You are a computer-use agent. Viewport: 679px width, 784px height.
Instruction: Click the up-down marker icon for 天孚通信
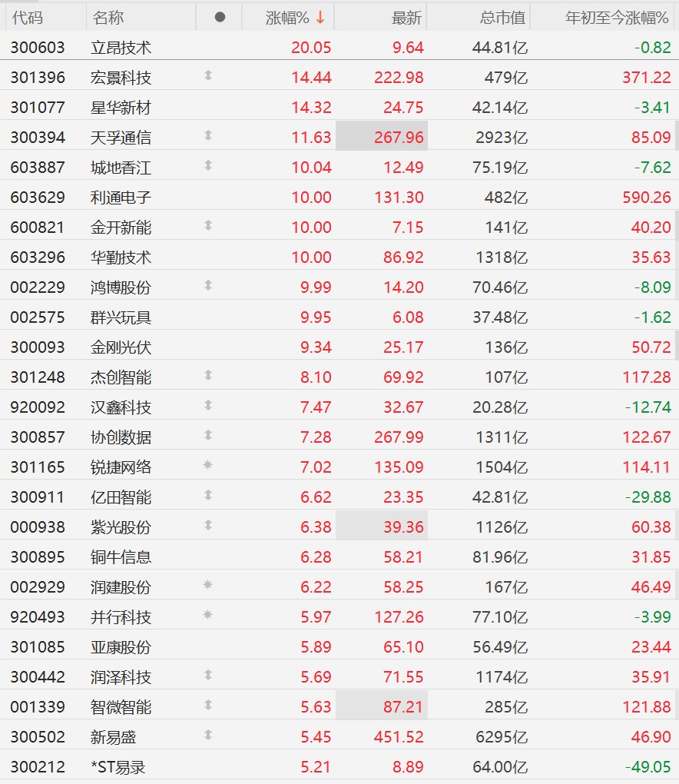pyautogui.click(x=208, y=135)
